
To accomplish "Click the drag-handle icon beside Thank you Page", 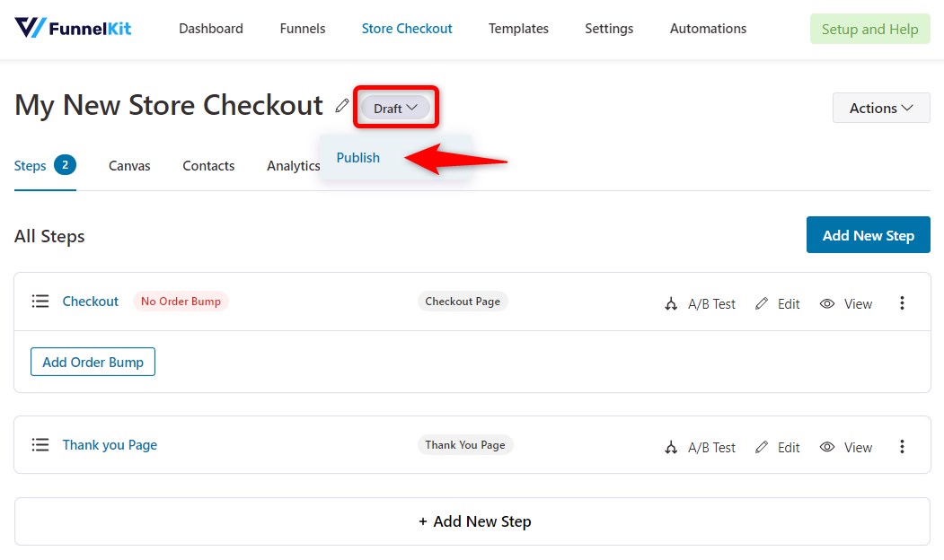I will (40, 444).
